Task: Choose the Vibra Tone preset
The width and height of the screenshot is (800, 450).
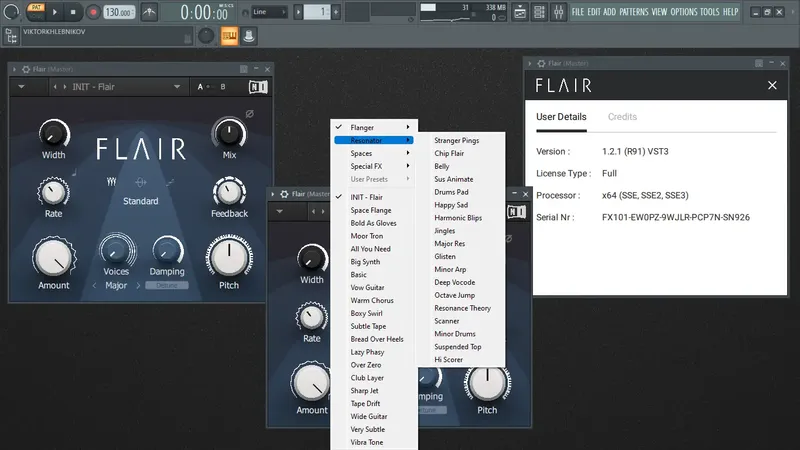Action: point(367,442)
